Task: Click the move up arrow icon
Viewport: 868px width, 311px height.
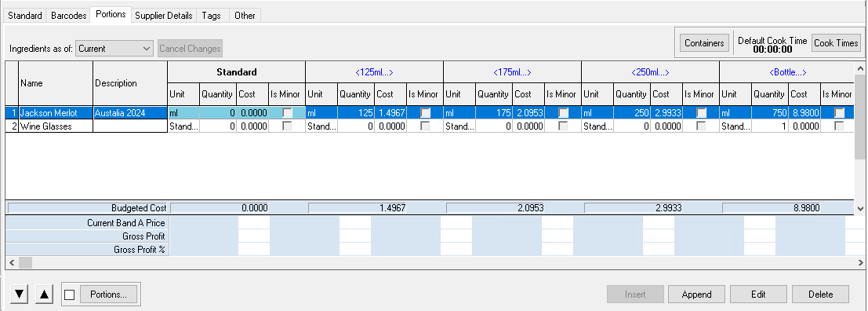Action: pos(44,295)
